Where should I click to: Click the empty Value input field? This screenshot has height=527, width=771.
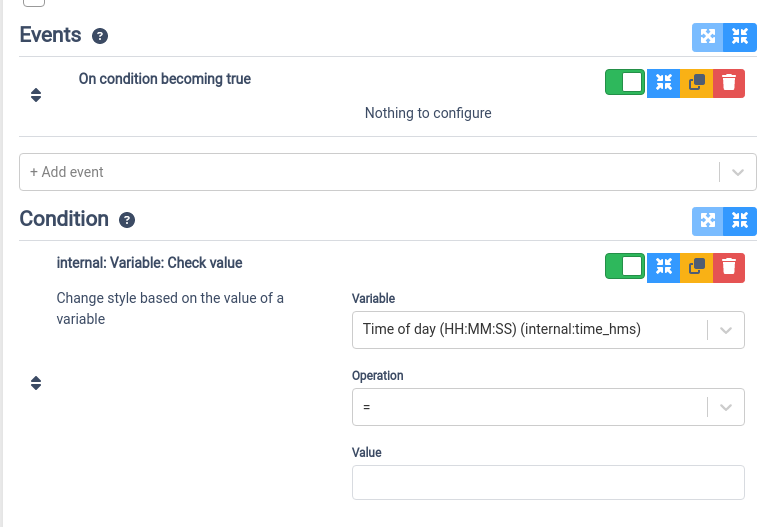pyautogui.click(x=548, y=483)
